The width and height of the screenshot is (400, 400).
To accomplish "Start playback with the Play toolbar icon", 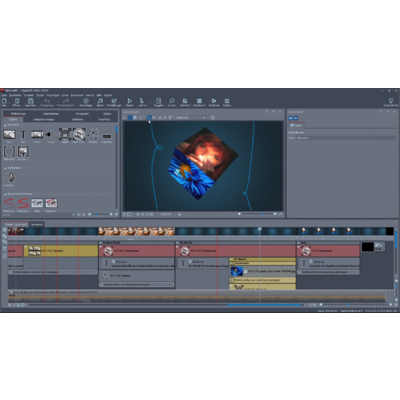I will [129, 101].
